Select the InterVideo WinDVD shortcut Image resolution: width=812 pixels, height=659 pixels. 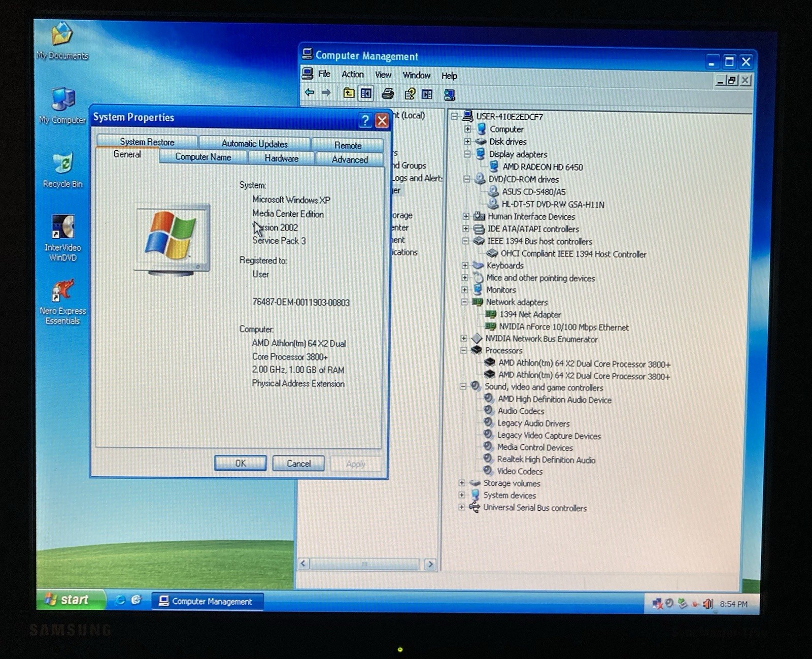pos(63,238)
